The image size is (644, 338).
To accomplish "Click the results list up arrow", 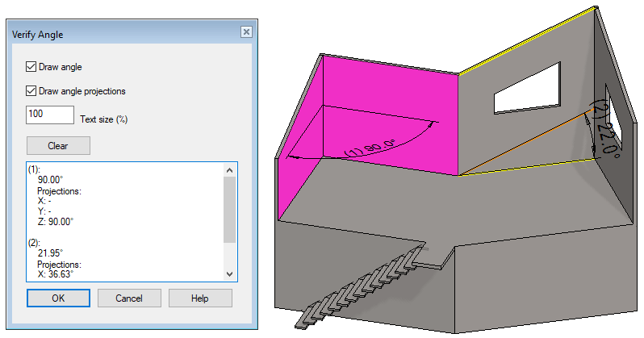I will pos(229,169).
